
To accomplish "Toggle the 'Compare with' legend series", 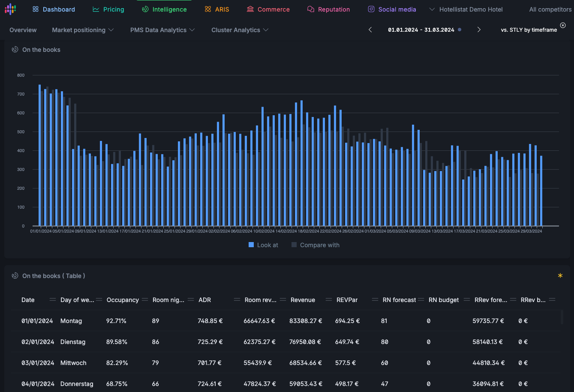I will click(316, 245).
